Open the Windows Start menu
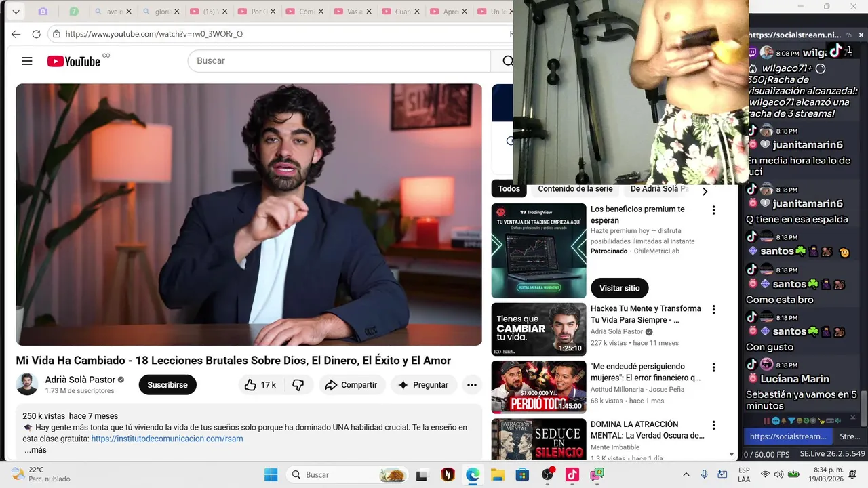Screen dimensions: 868x488 click(271, 474)
